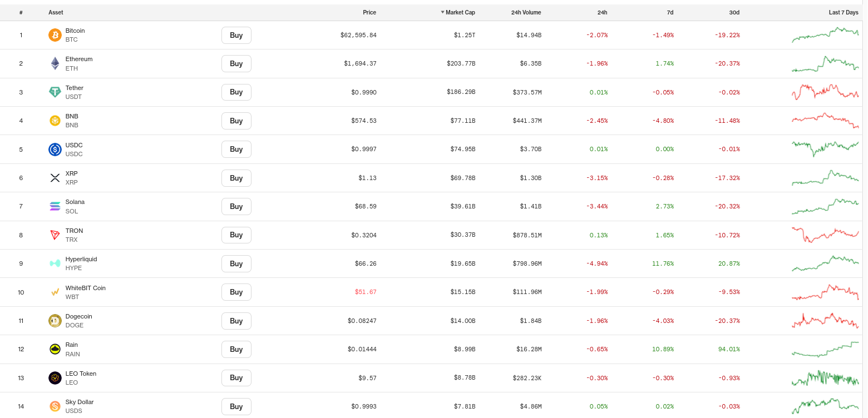Sort table by Price column
Screen dimensions: 868x418
pyautogui.click(x=369, y=12)
